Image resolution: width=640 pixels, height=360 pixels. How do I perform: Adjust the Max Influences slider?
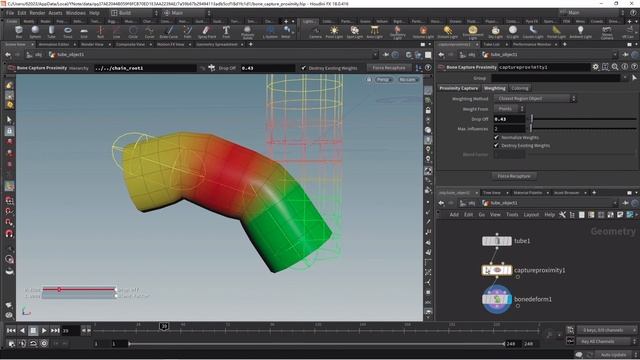point(583,129)
